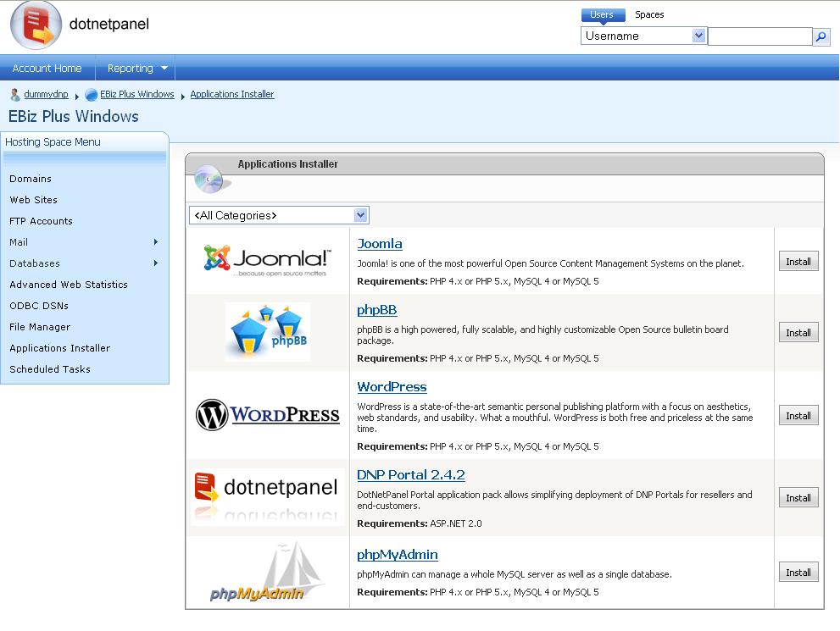Click the Joomla logo image
Viewport: 840px width, 631px height.
tap(268, 259)
